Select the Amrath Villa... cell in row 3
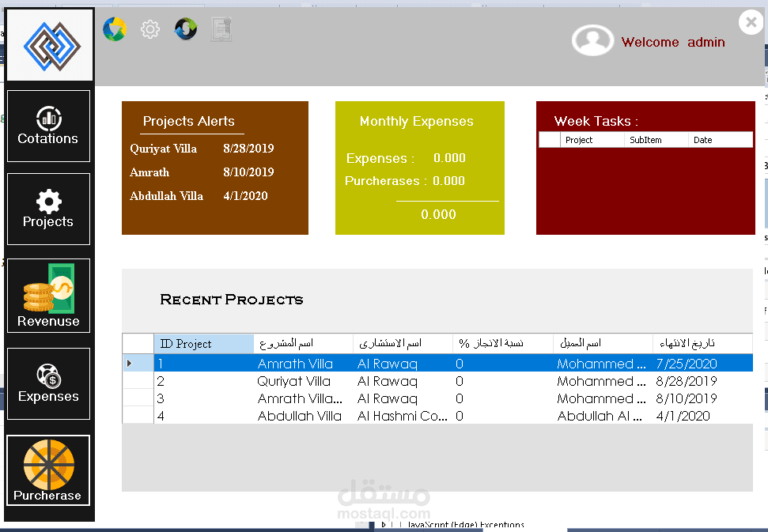Screen dimensions: 768x532 click(x=303, y=398)
